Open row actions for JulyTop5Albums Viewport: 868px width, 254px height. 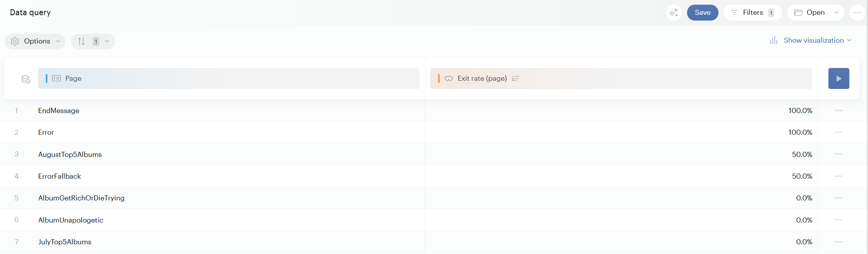point(839,242)
